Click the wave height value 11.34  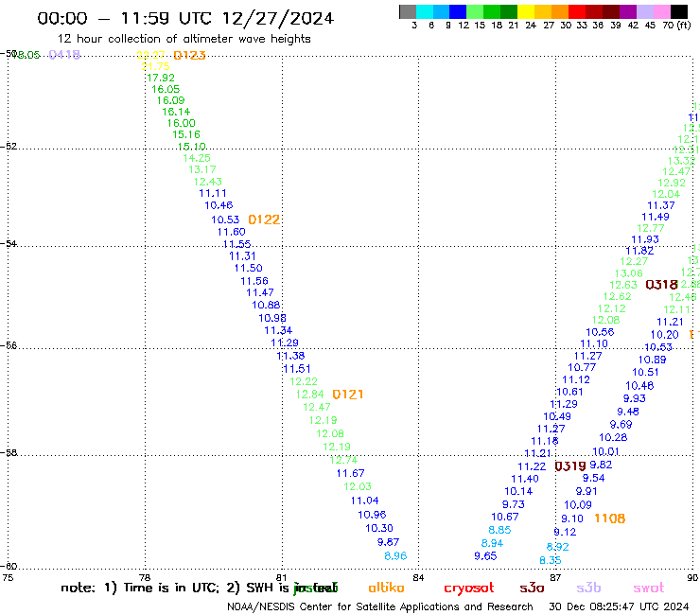click(x=278, y=330)
